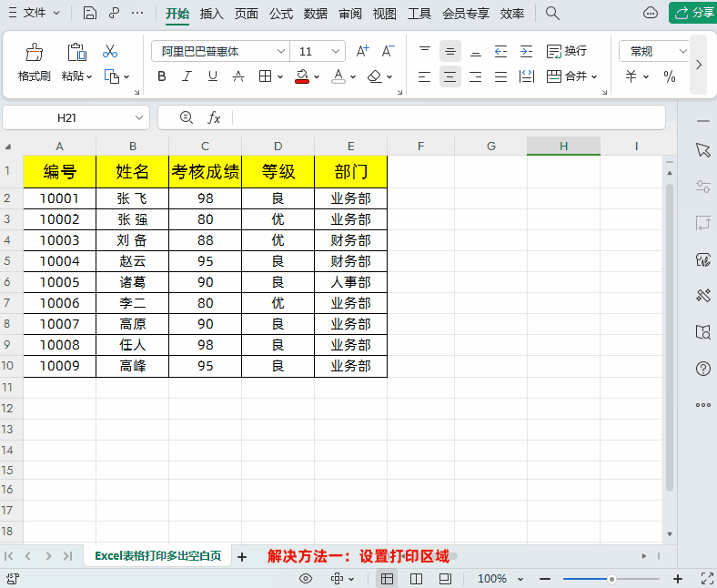Click the increase font size icon
717x588 pixels.
(362, 51)
